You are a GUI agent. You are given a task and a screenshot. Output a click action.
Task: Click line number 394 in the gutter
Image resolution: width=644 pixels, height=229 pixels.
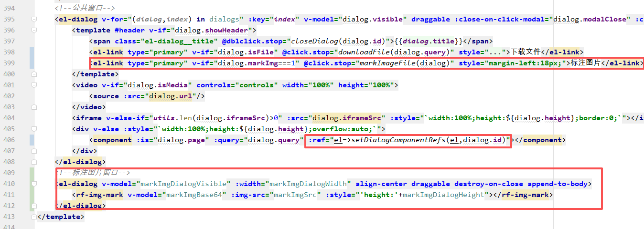point(9,8)
